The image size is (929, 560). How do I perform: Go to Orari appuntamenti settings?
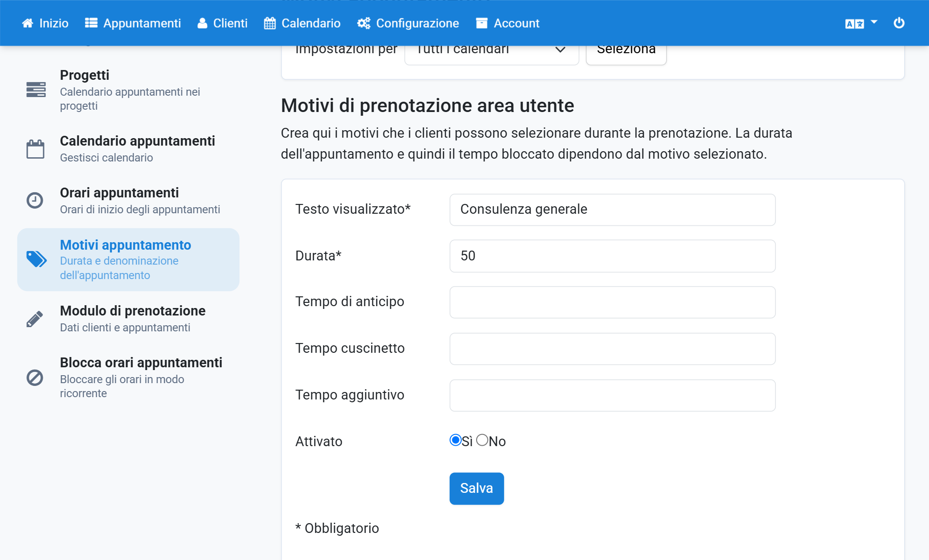[x=128, y=201]
